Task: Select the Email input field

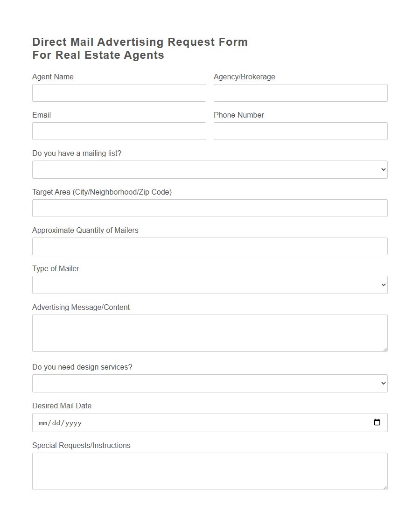Action: (119, 131)
